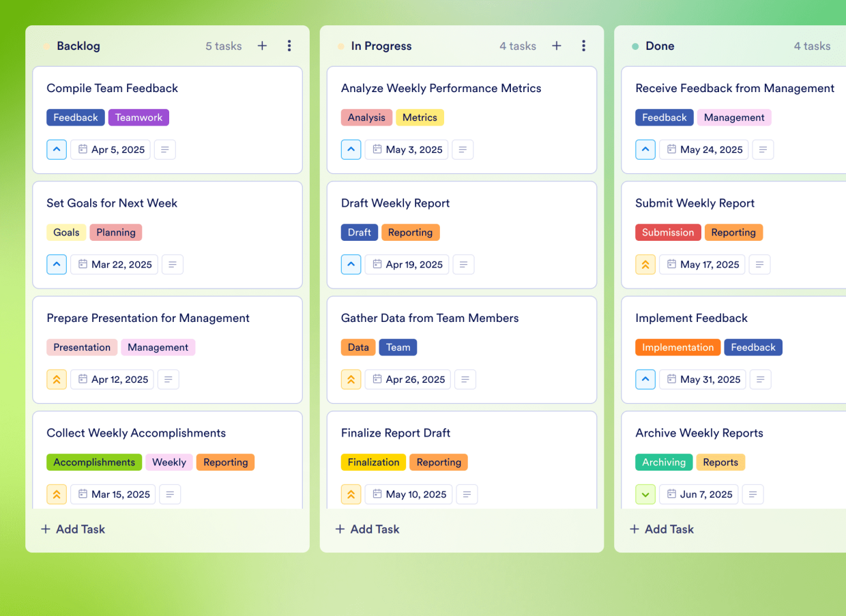The width and height of the screenshot is (846, 616).
Task: Click the priority chevron on Analyze Weekly Performance Metrics
Action: pyautogui.click(x=351, y=149)
